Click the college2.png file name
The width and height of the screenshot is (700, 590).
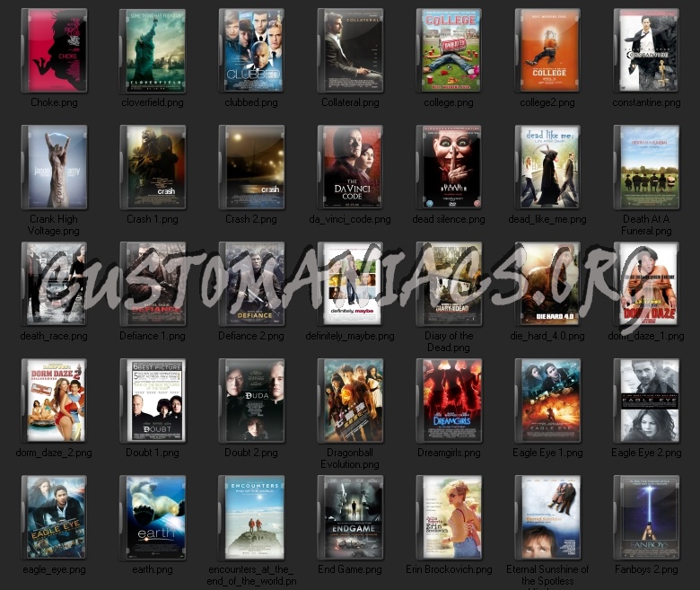coord(547,102)
